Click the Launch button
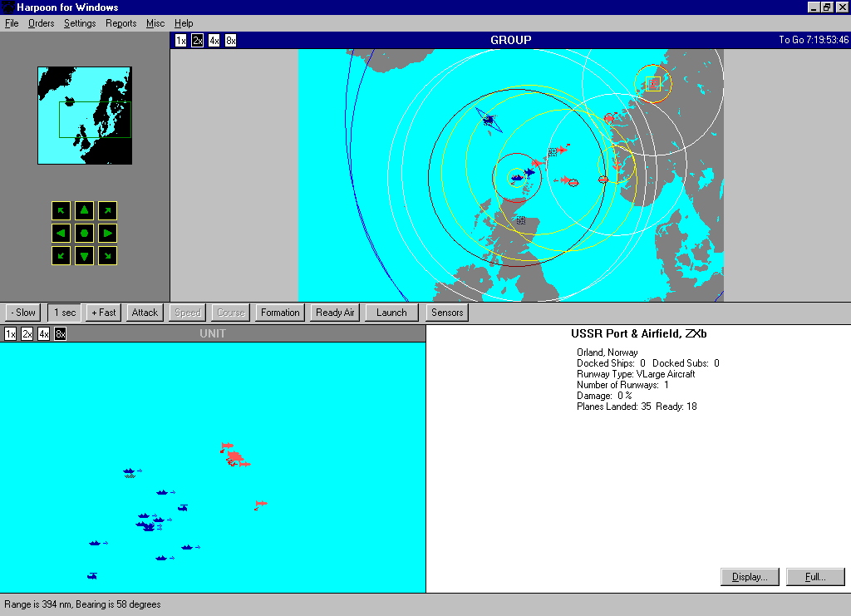 (392, 313)
